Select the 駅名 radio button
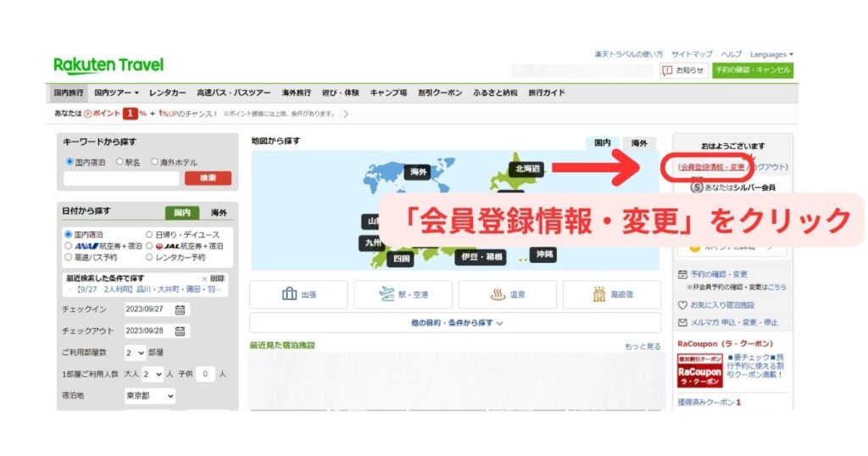The height and width of the screenshot is (456, 868). coord(120,162)
